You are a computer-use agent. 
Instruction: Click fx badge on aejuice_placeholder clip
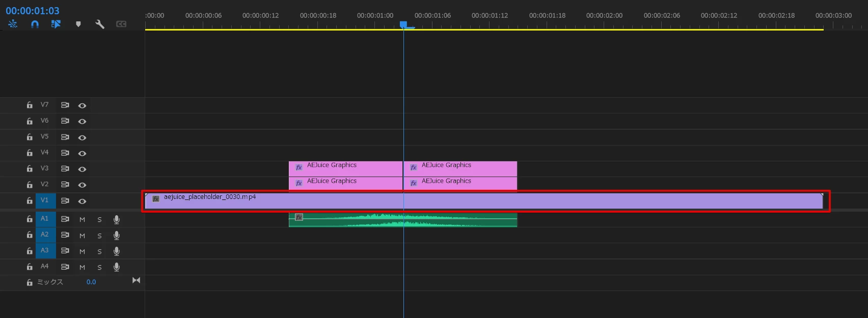[156, 199]
